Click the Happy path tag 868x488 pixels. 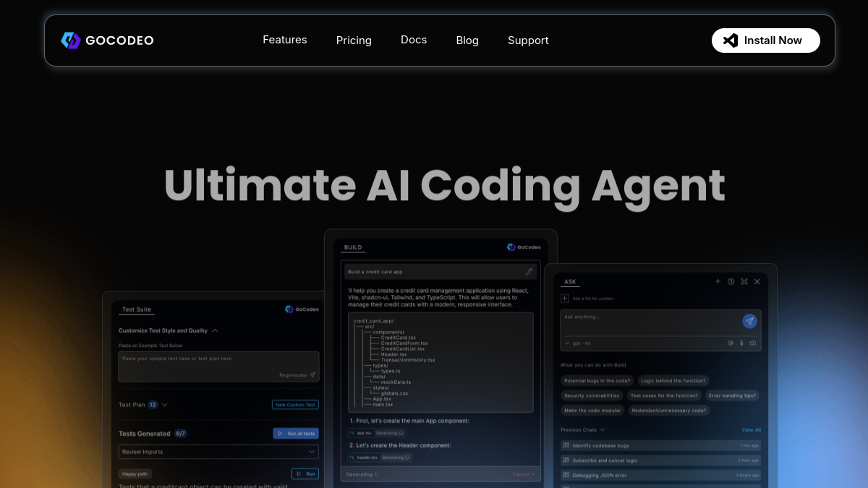135,474
